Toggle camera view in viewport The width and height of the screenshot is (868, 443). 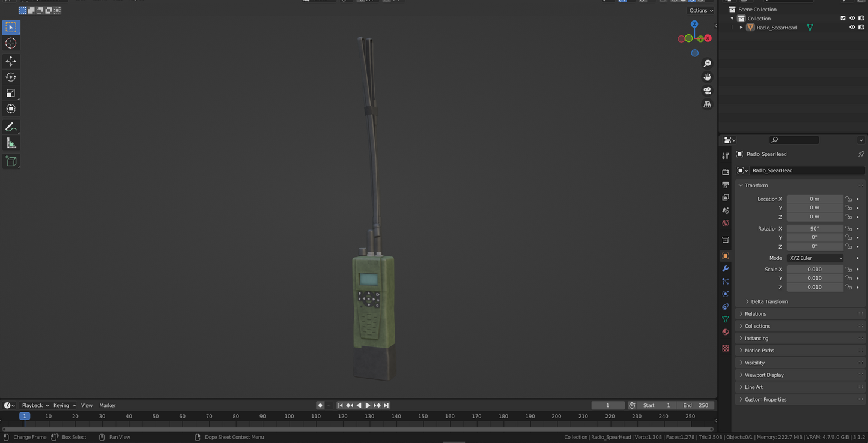click(x=707, y=91)
